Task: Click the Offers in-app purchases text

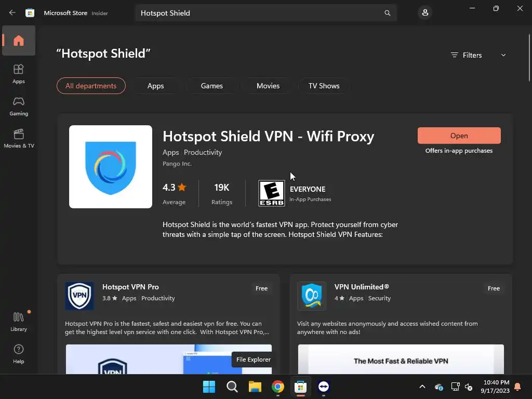Action: [x=459, y=151]
